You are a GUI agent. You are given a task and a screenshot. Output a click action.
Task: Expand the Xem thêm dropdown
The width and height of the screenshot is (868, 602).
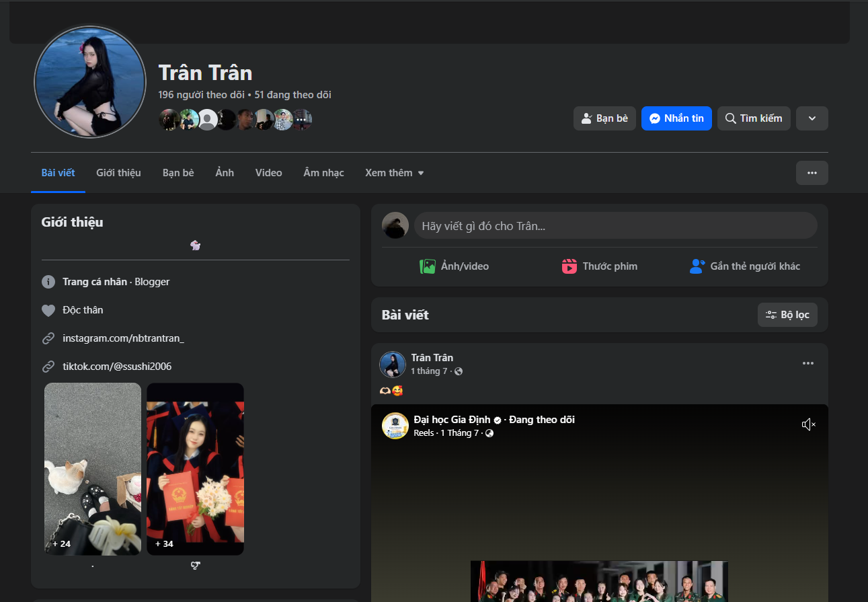click(x=395, y=173)
